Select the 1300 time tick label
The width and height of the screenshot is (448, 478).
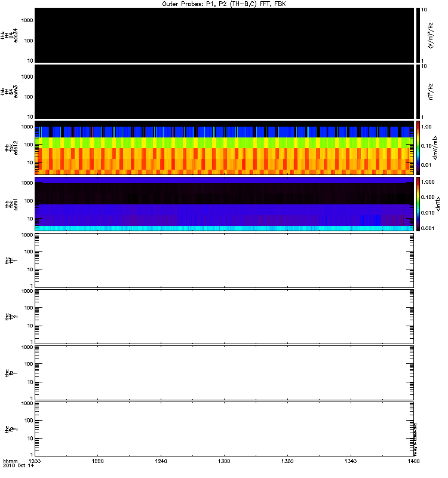point(224,461)
